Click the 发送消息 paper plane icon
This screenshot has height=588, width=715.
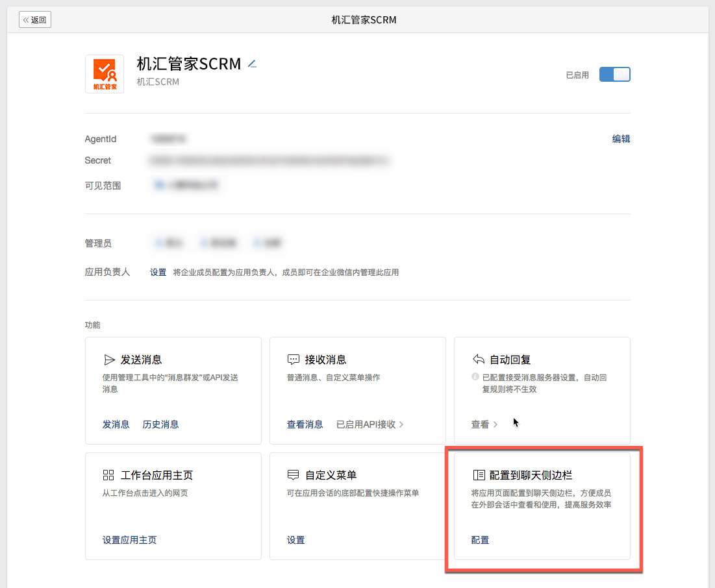[109, 360]
